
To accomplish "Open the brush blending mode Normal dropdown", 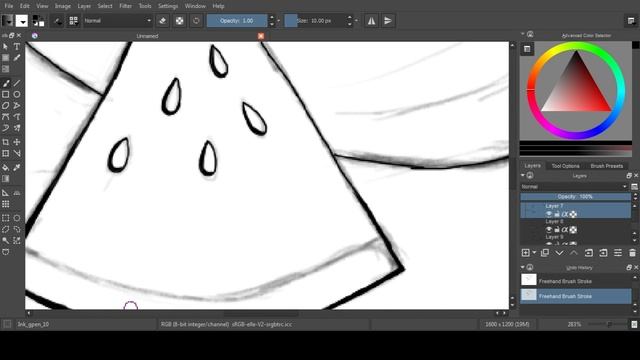I will coord(118,21).
